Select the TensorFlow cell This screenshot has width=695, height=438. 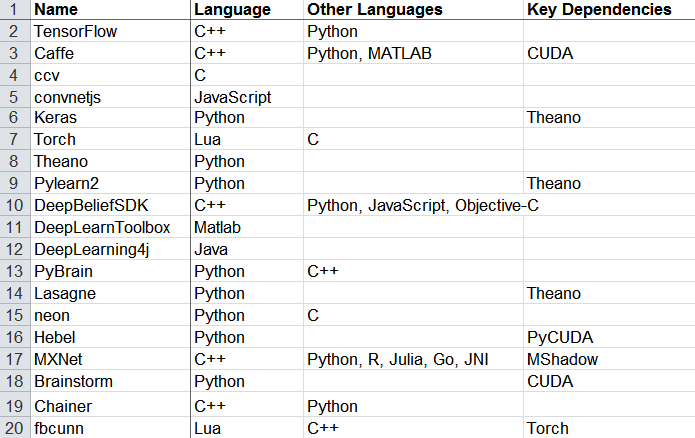[x=110, y=31]
